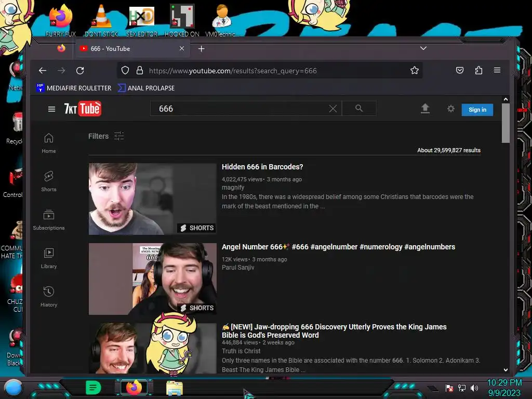
Task: Close the 666 - YouTube tab
Action: [x=182, y=48]
